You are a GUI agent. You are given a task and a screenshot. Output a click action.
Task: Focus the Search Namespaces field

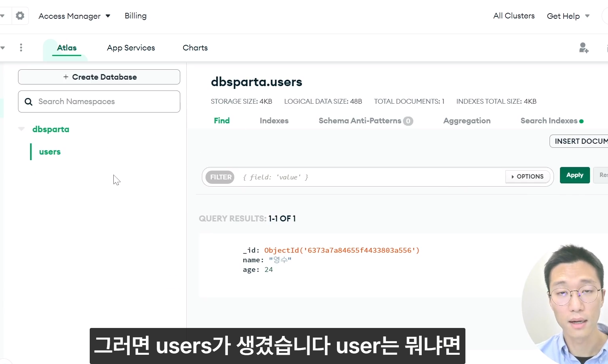coord(99,102)
